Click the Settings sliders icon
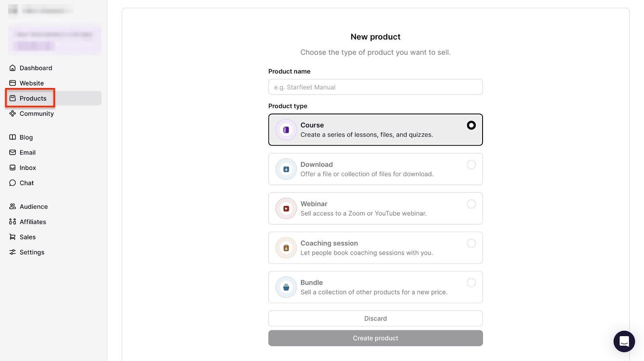644x361 pixels. click(x=12, y=252)
